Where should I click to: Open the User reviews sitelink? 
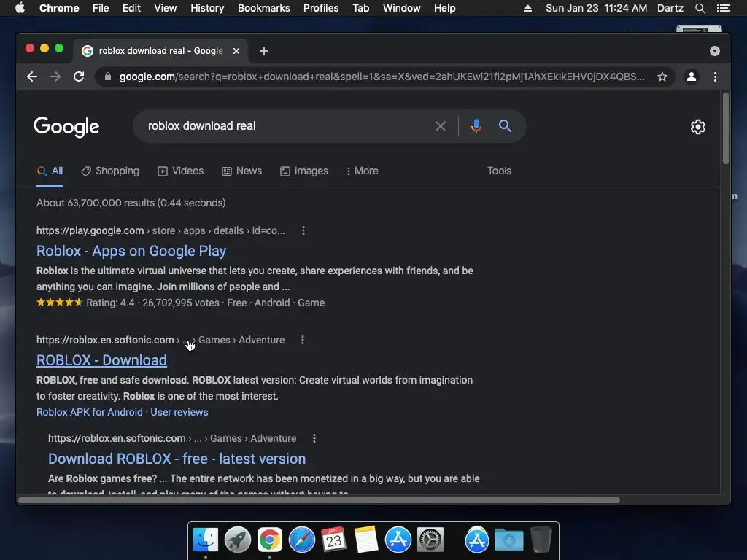[x=179, y=413]
